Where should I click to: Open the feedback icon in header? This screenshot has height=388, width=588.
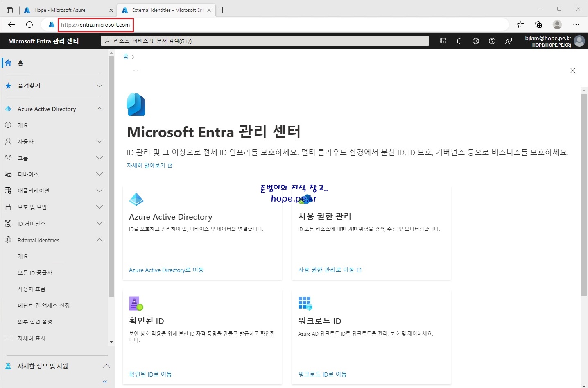pos(509,41)
